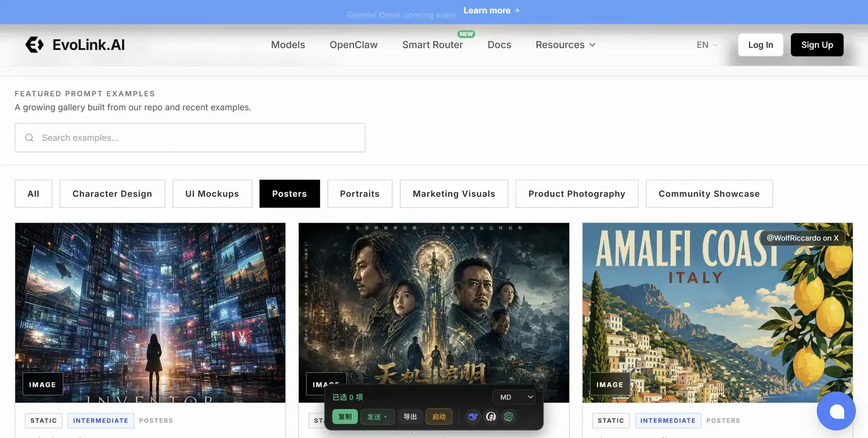
Task: Click the @WolfRiccardo on X credit badge
Action: click(x=803, y=238)
